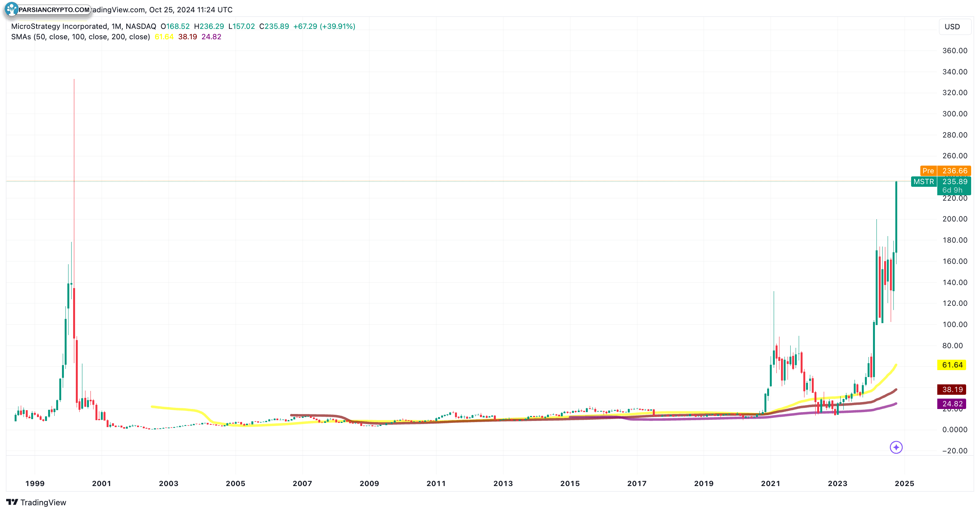
Task: Open the USD currency selector
Action: (955, 27)
